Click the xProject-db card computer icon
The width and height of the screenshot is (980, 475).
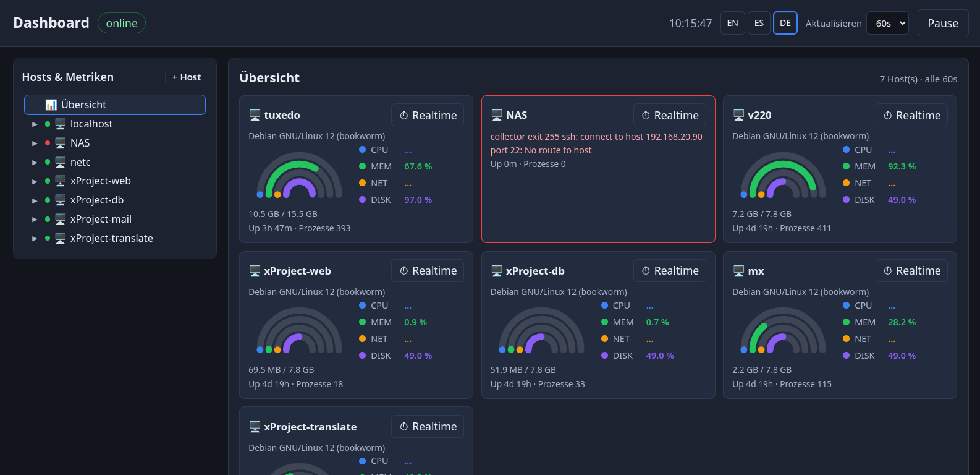coord(497,271)
